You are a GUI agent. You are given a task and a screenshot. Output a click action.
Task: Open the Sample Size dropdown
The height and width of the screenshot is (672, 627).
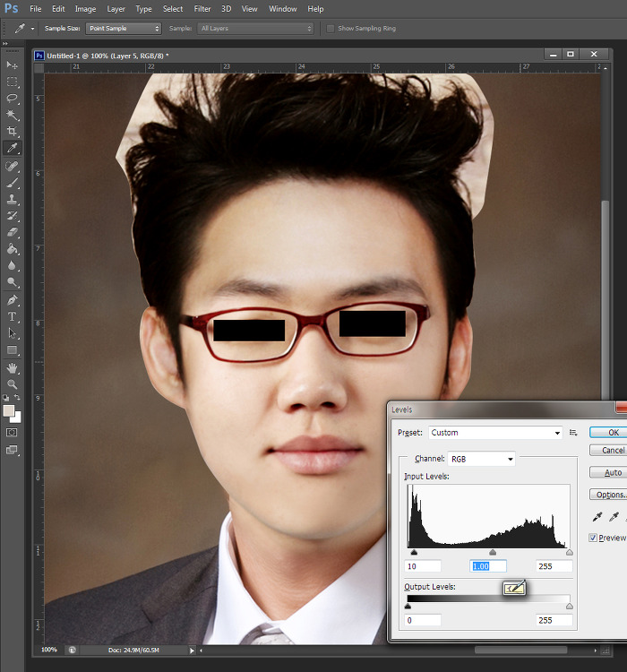[x=124, y=29]
